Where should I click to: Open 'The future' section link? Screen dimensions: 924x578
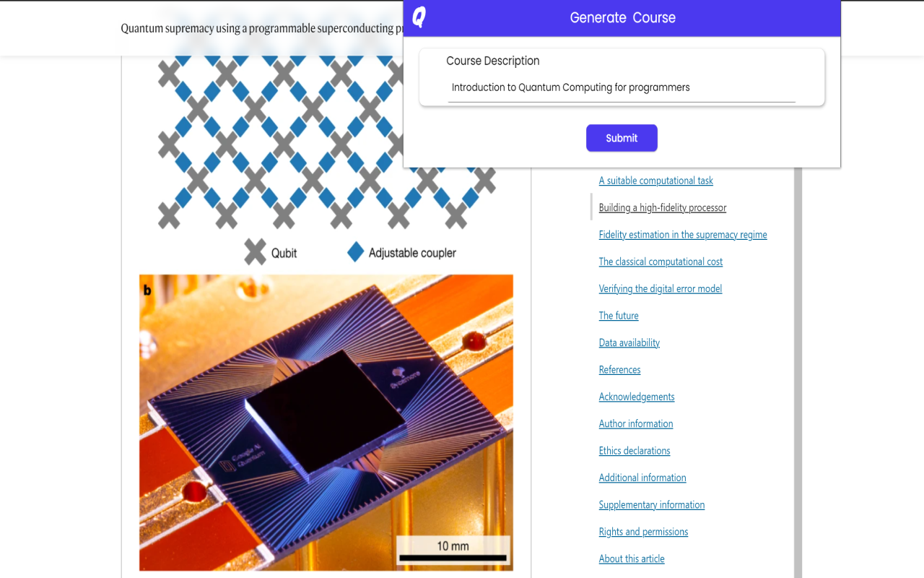[618, 315]
